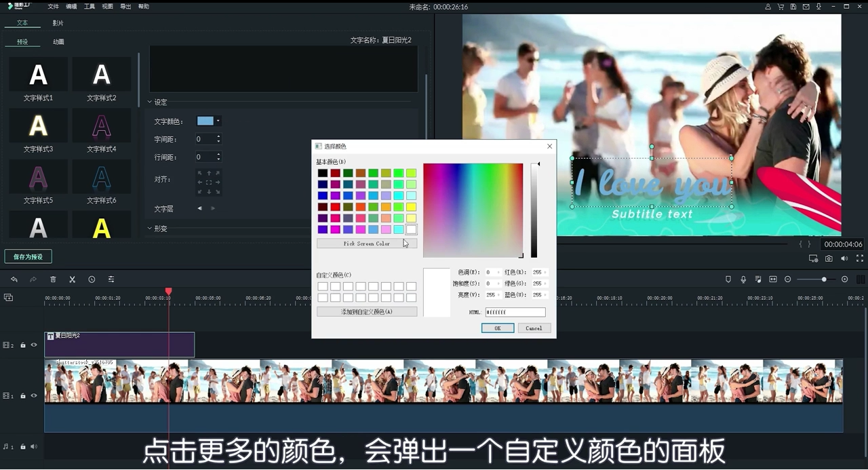The height and width of the screenshot is (470, 868).
Task: Zoom the timeline to fit the window
Action: click(774, 279)
